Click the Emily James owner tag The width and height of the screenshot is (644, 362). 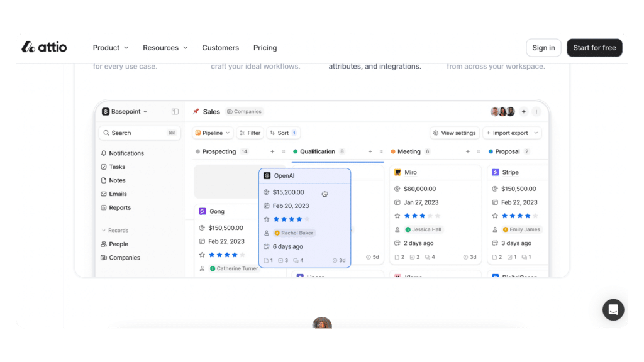click(x=522, y=229)
